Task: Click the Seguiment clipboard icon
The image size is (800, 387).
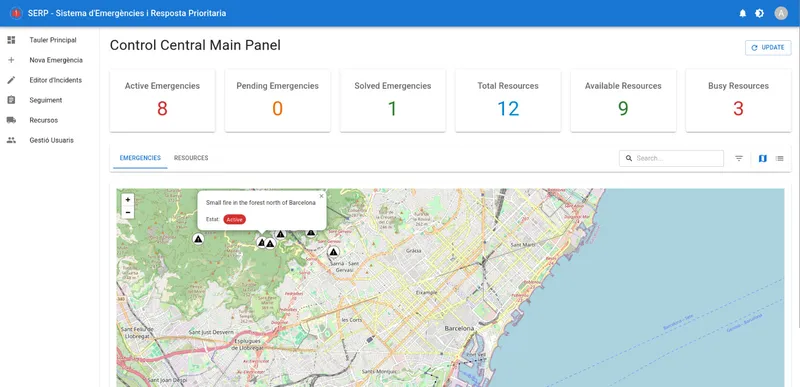Action: [11, 100]
